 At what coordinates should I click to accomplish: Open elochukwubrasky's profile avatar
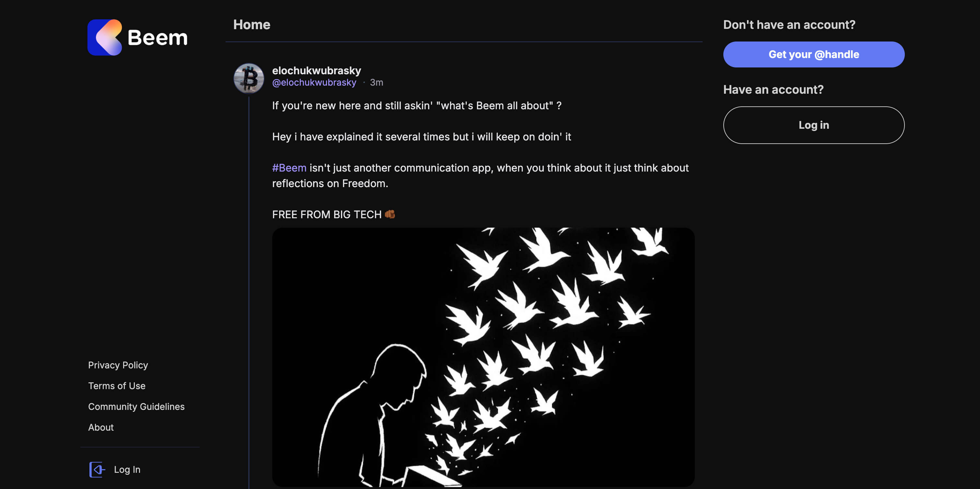249,78
